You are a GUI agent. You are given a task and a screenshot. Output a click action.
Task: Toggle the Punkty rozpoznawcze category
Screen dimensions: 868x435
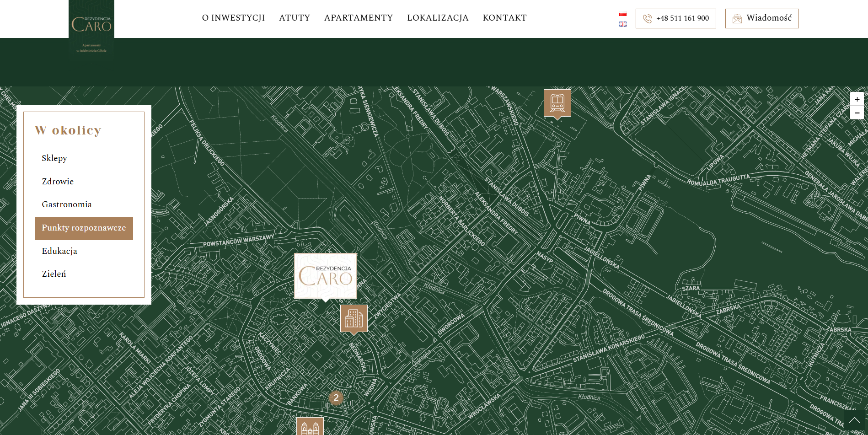pos(84,228)
